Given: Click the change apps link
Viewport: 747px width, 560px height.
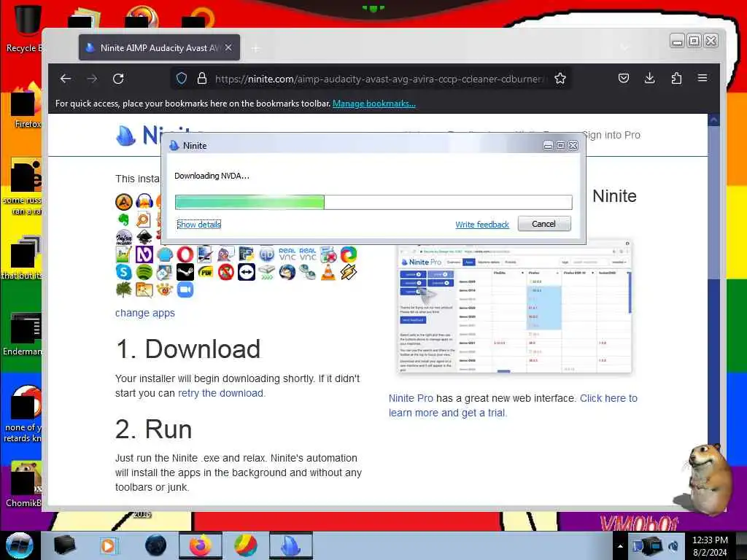Looking at the screenshot, I should (x=145, y=313).
